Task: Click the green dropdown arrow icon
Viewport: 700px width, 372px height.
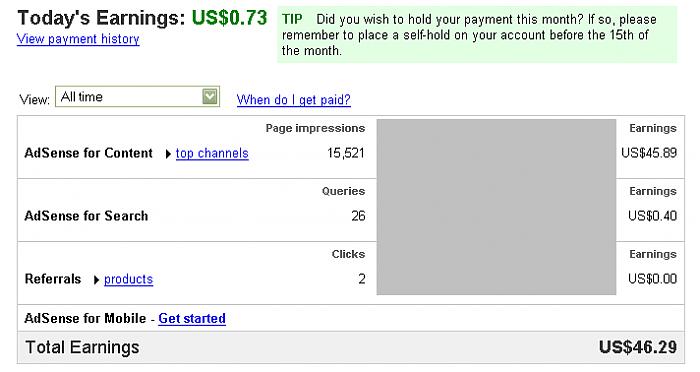Action: [x=210, y=96]
